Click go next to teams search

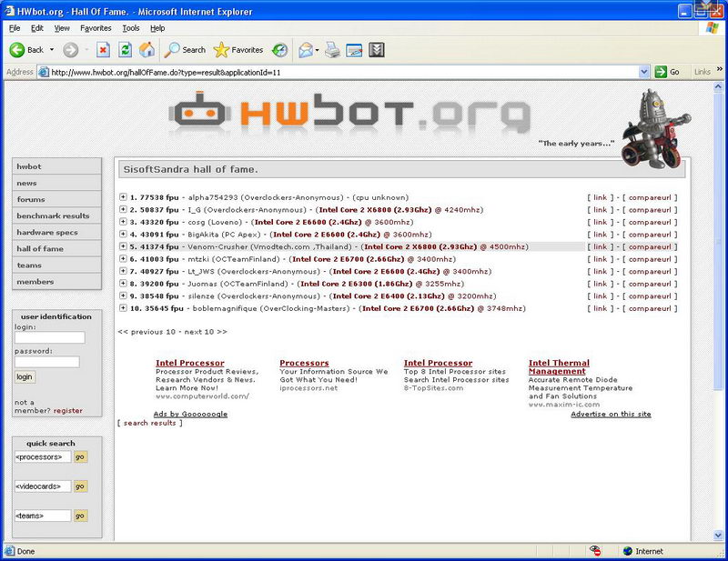(80, 516)
